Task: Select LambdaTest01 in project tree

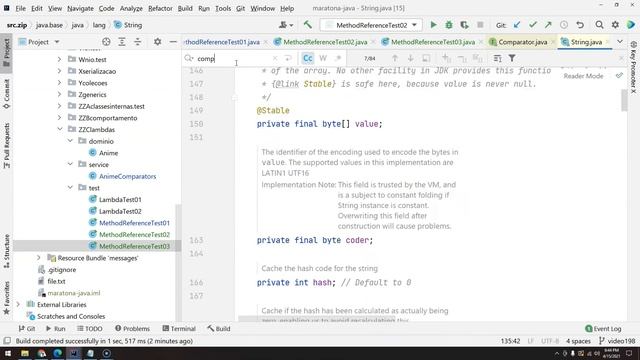Action: pyautogui.click(x=120, y=199)
